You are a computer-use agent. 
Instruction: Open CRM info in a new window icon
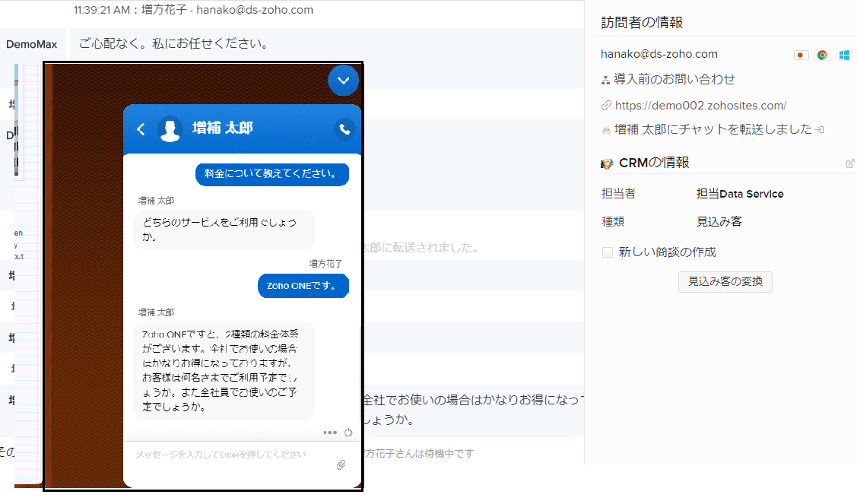(849, 163)
